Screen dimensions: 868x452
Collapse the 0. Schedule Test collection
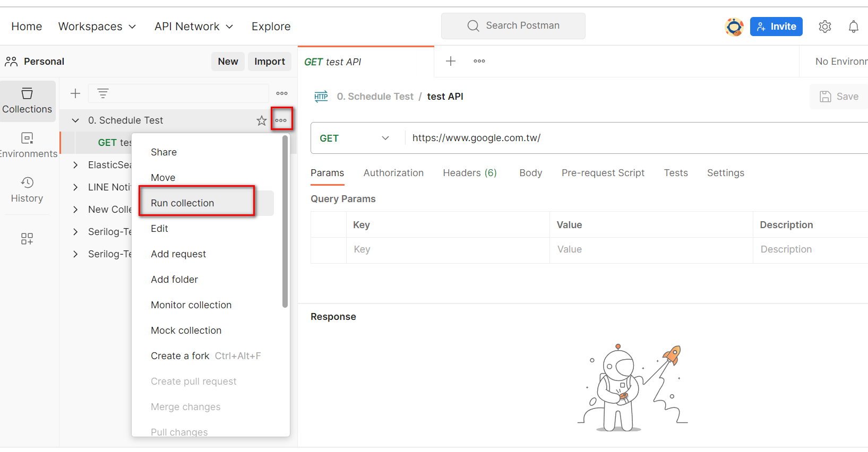tap(75, 120)
